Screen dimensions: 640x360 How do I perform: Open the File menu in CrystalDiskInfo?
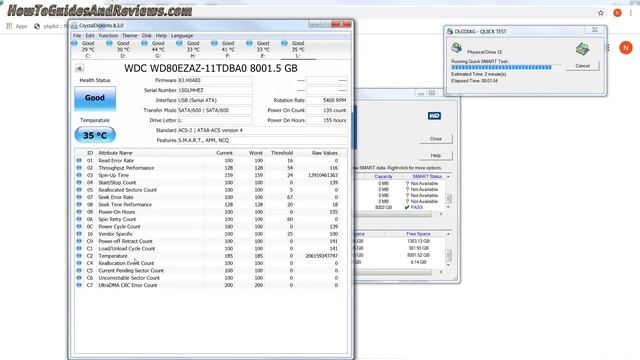point(77,36)
